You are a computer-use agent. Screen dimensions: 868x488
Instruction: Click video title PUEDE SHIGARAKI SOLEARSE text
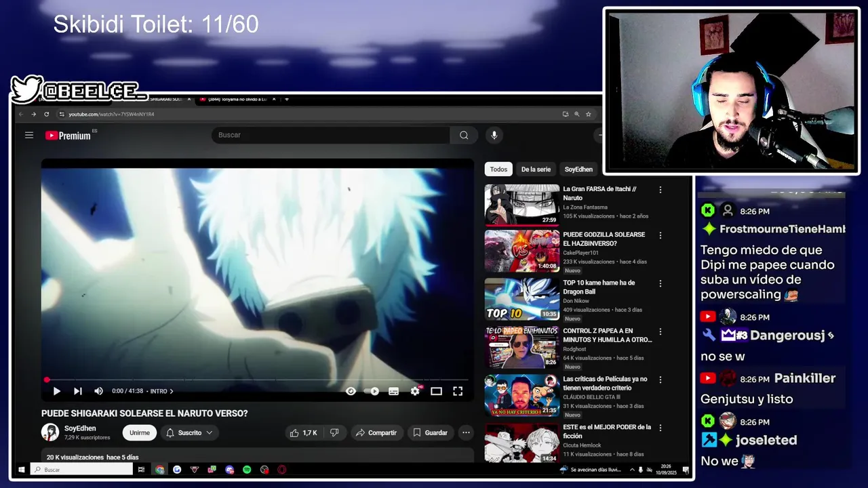[x=144, y=413]
